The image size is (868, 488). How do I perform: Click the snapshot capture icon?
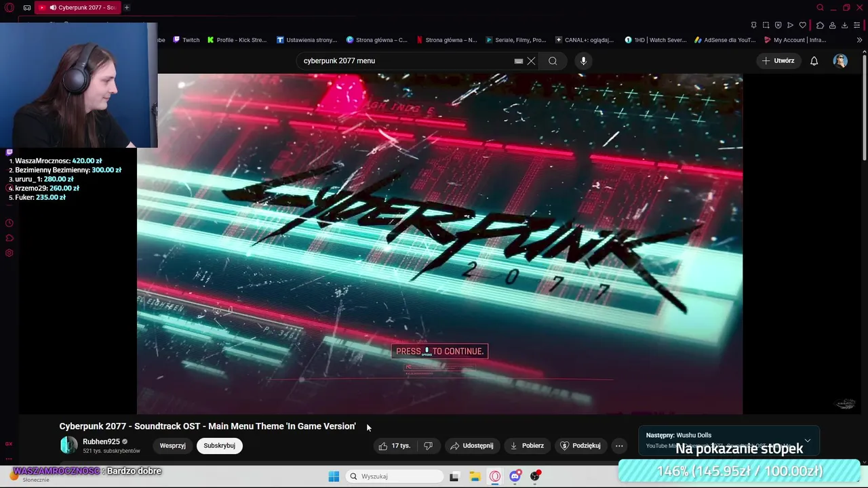click(x=766, y=25)
